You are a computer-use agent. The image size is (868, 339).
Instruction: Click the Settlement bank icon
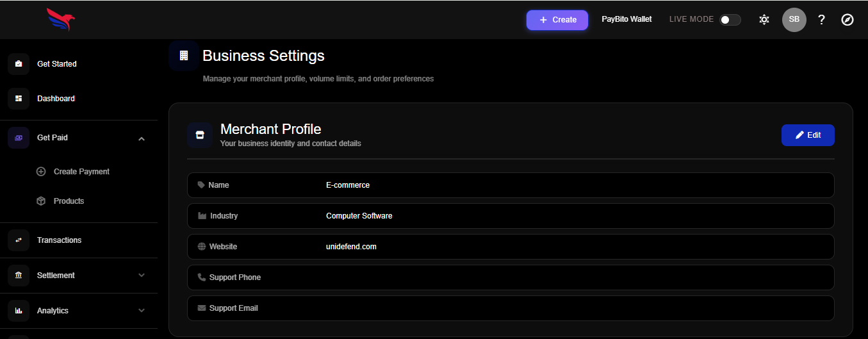[x=19, y=276]
